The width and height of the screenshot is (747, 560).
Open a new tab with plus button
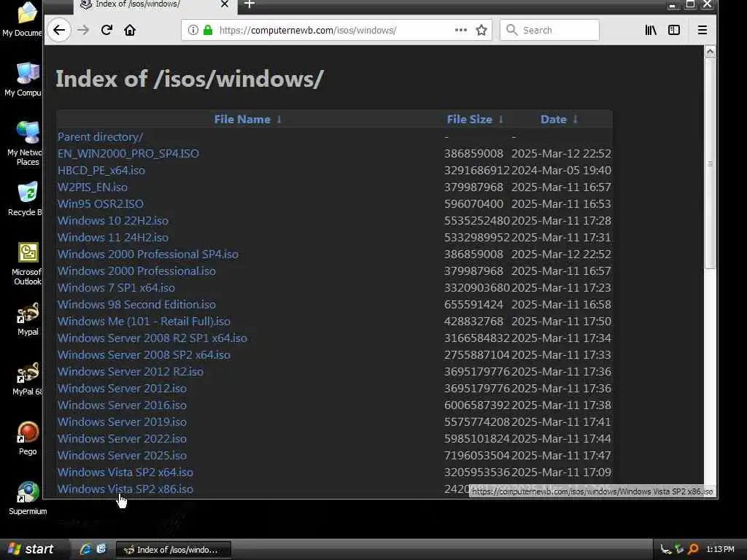[249, 5]
